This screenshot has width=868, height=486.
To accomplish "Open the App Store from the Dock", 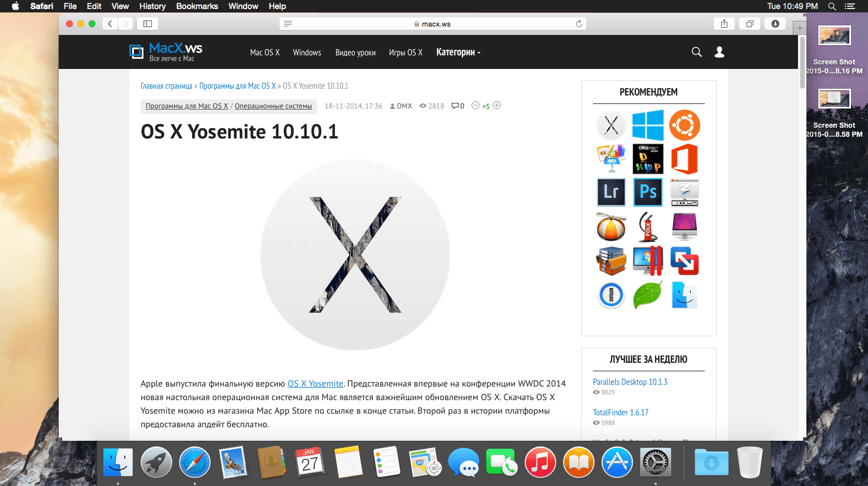I will click(x=617, y=462).
